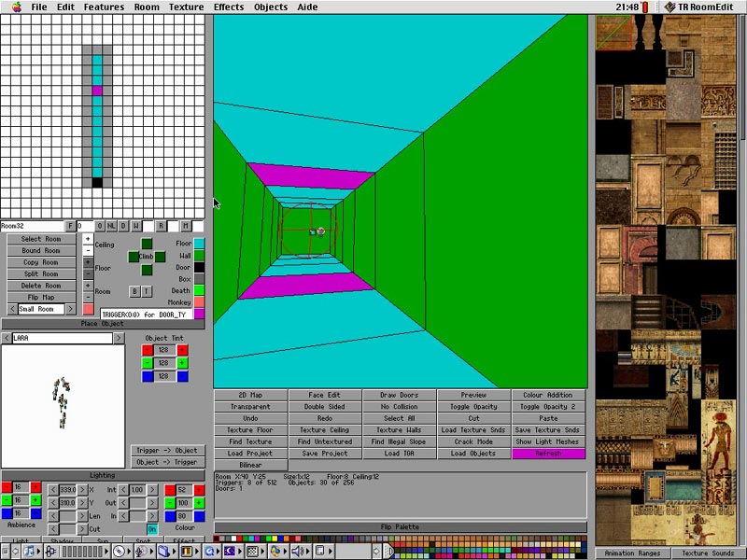
Task: Select the Death colour swatch
Action: point(199,290)
